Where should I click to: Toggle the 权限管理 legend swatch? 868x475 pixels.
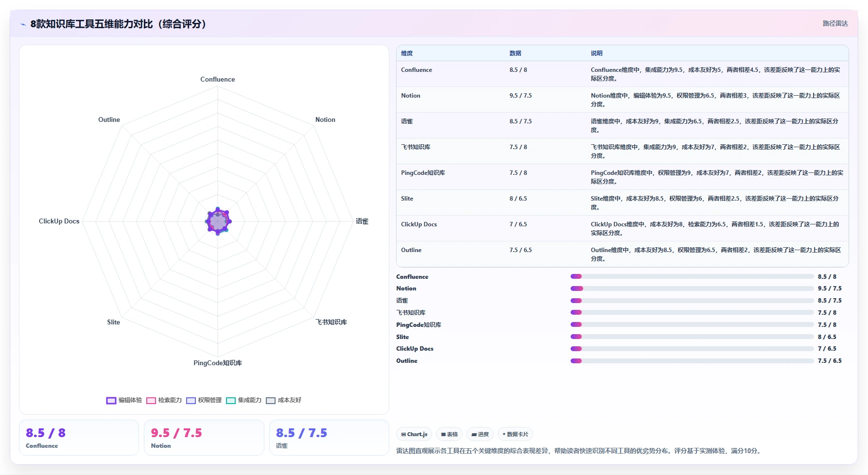point(191,401)
